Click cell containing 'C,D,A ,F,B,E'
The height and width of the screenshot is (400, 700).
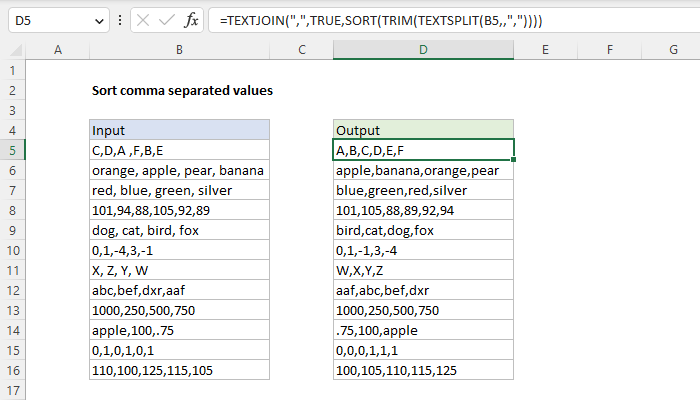pos(179,150)
